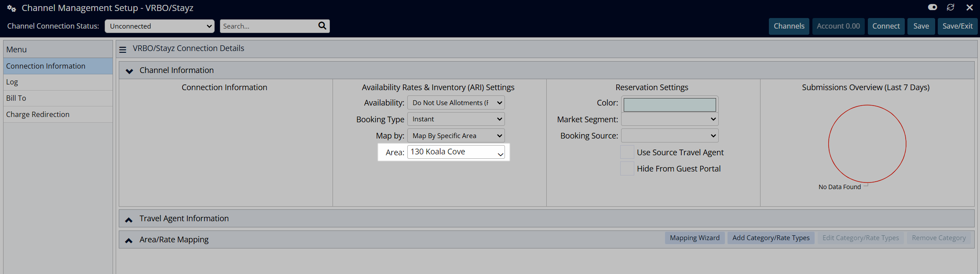Click the reservation Color swatch
The image size is (980, 274).
670,105
